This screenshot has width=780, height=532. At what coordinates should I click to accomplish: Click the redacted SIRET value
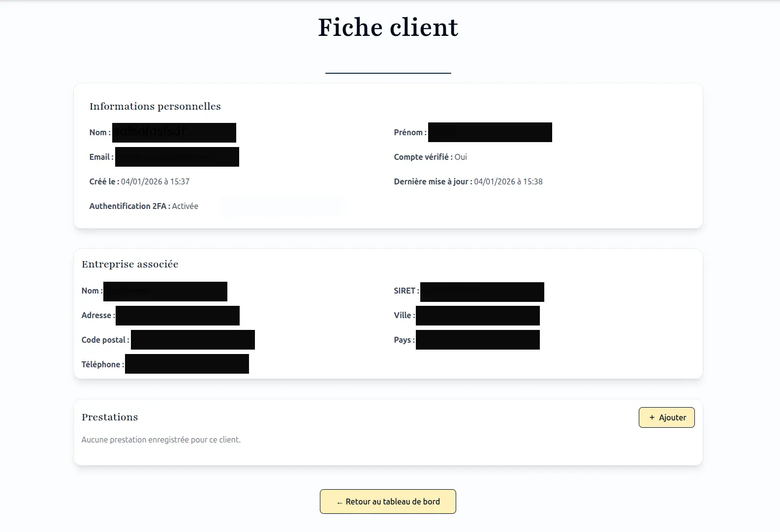click(482, 292)
